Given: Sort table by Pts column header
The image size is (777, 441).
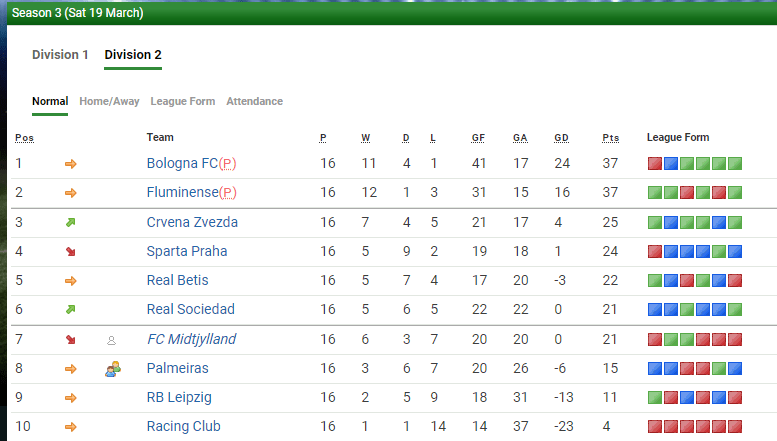Looking at the screenshot, I should 610,138.
